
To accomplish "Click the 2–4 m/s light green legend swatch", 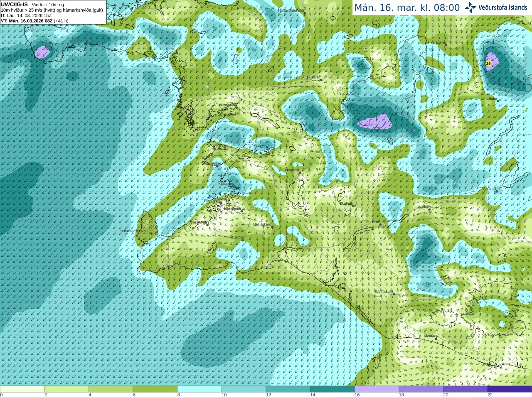I will 66,389.
